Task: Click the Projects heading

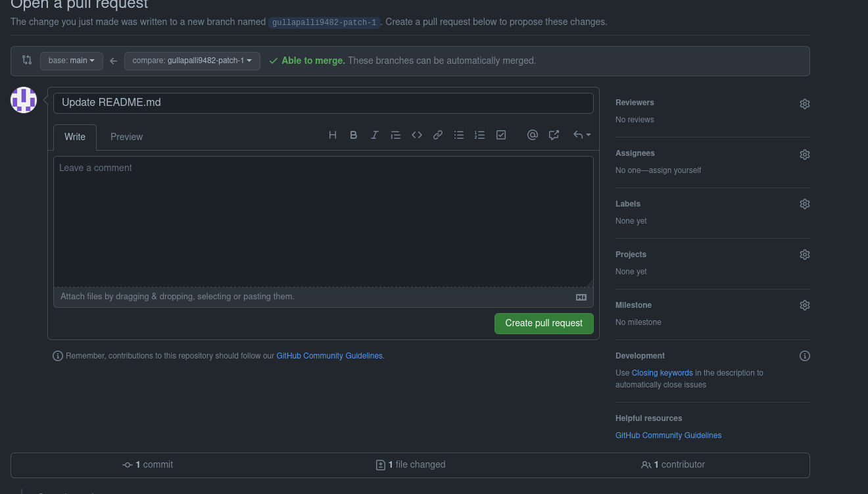Action: [x=631, y=255]
